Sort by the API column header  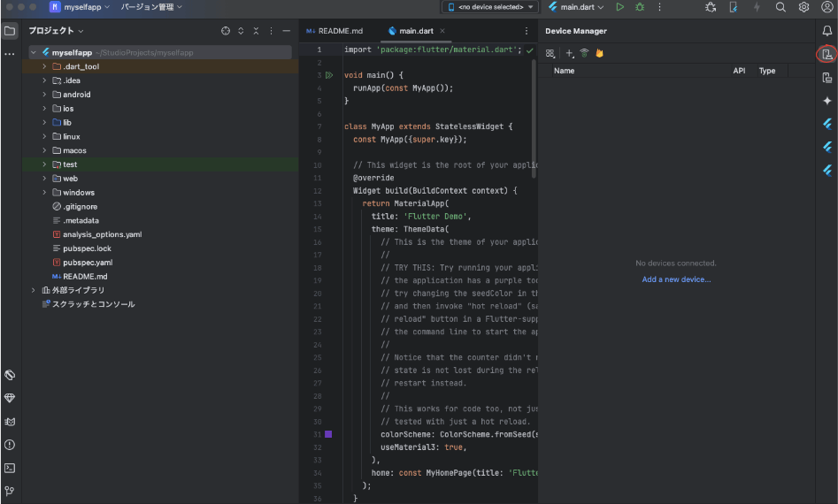pos(739,71)
